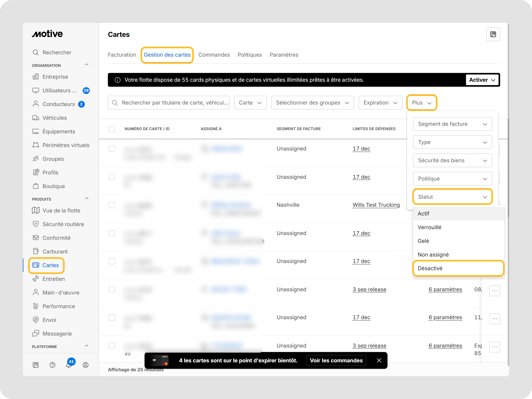532x399 pixels.
Task: Open the user account icon
Action: 86,365
